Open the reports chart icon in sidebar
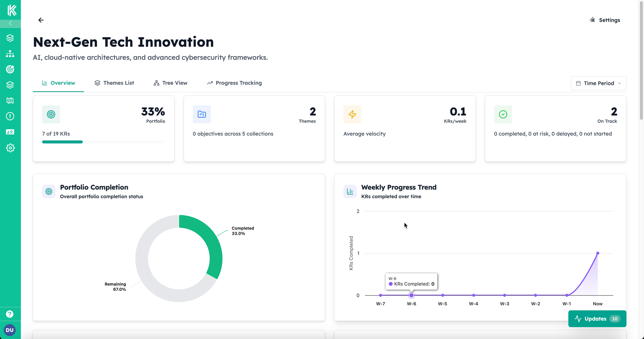The width and height of the screenshot is (644, 339). coord(10,132)
